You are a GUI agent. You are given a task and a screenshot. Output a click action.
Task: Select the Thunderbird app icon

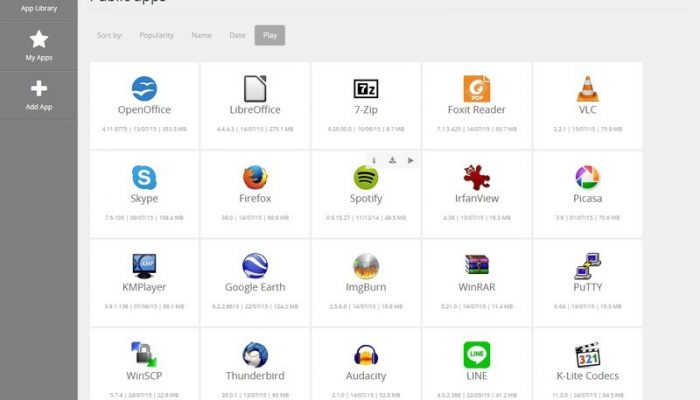point(255,354)
